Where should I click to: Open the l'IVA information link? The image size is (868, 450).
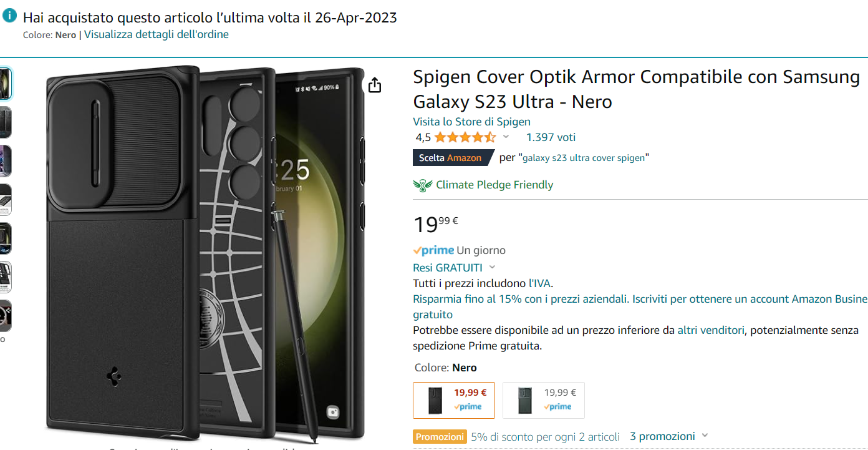click(540, 283)
